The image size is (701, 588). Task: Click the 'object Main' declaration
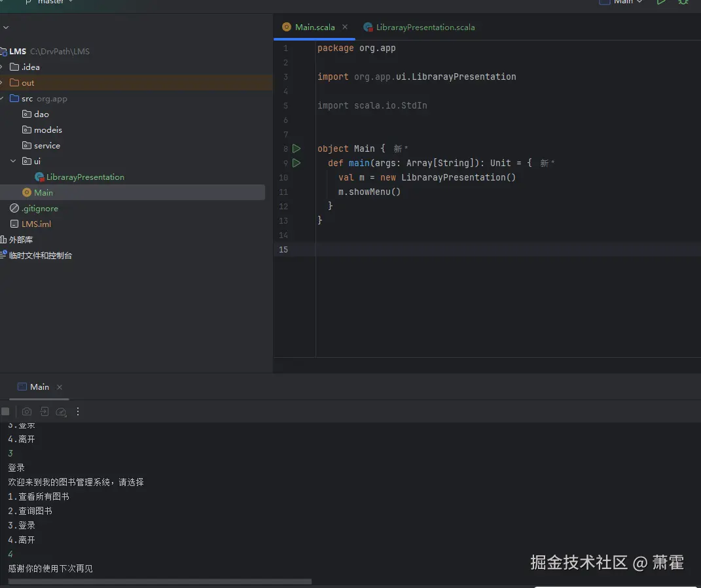pyautogui.click(x=346, y=148)
